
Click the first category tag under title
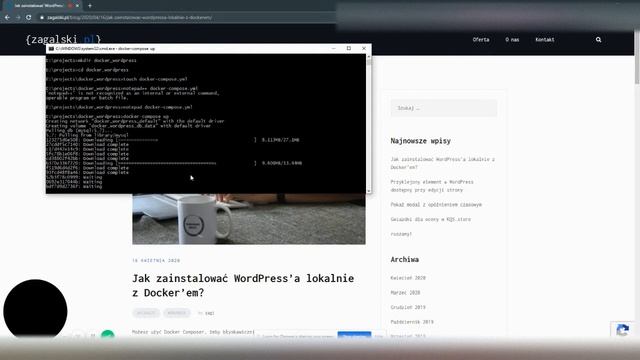coord(146,313)
